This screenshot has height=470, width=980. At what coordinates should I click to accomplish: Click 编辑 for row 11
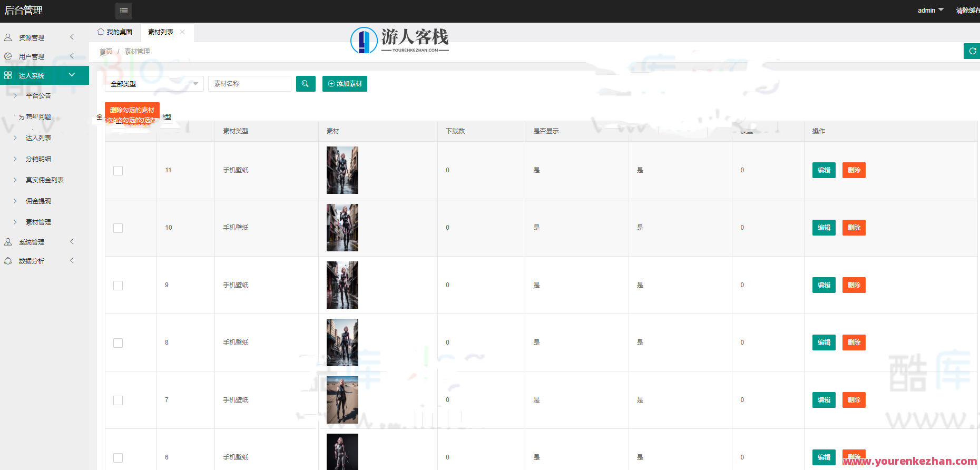pos(824,170)
